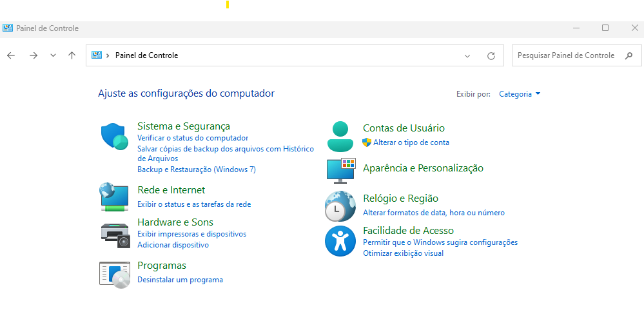Click the Relógio e Região clock icon

pyautogui.click(x=340, y=206)
